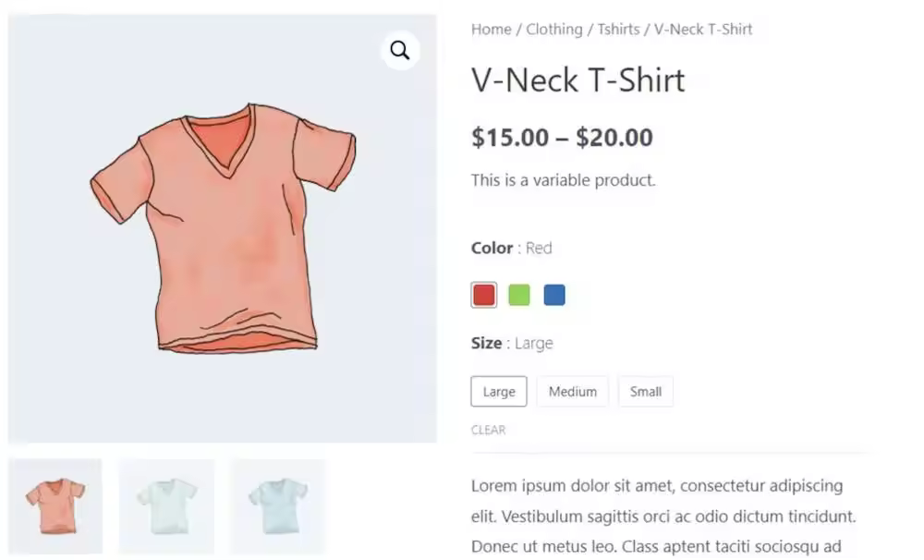Choose the green color swatch
Screen dimensions: 924x560
click(x=519, y=295)
